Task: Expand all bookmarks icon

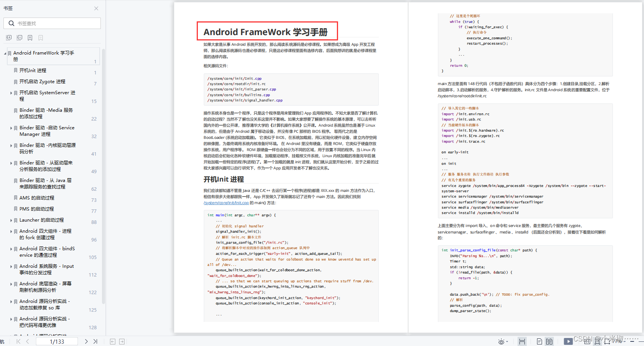Action: (9, 38)
